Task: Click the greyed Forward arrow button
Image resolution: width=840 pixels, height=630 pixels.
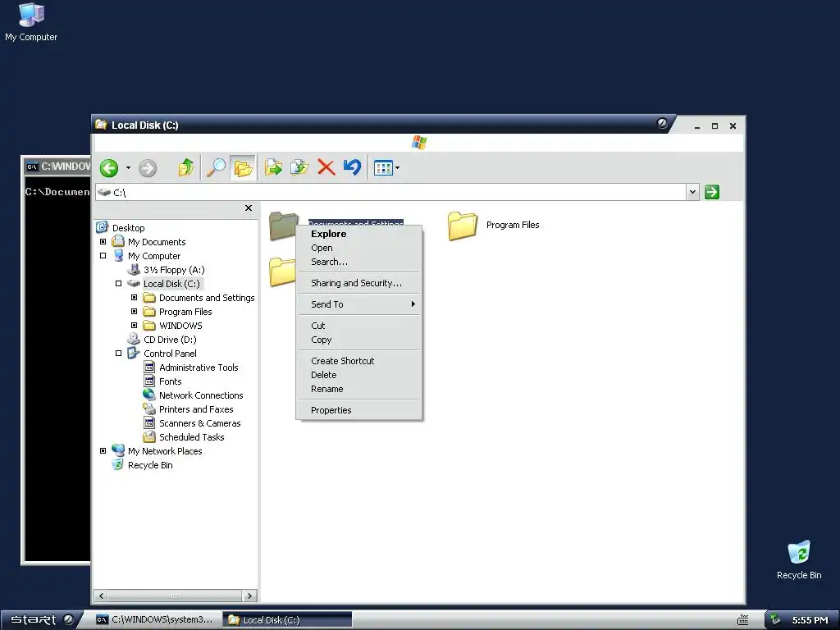Action: (x=148, y=168)
